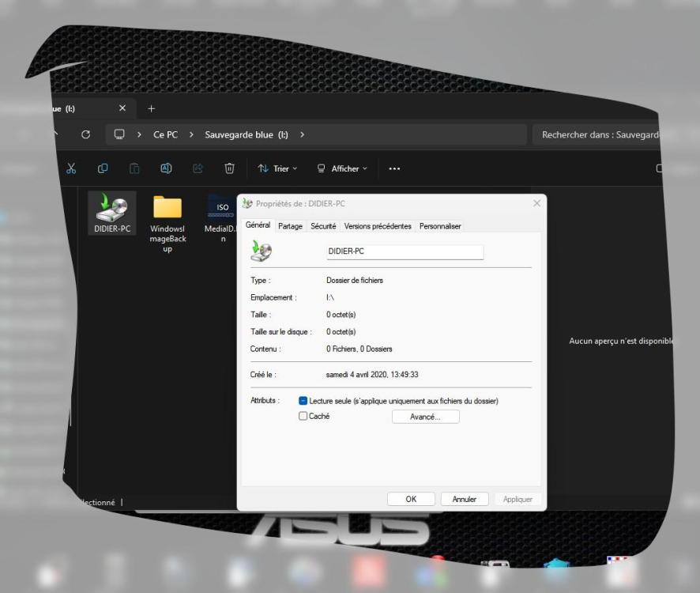Add a new Explorer tab with plus
The height and width of the screenshot is (593, 700).
(152, 108)
